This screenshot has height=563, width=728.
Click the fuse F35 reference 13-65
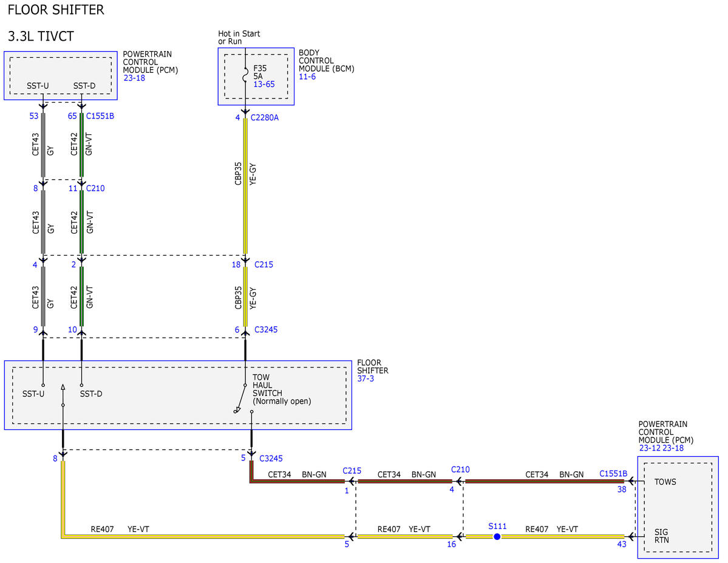click(x=264, y=84)
